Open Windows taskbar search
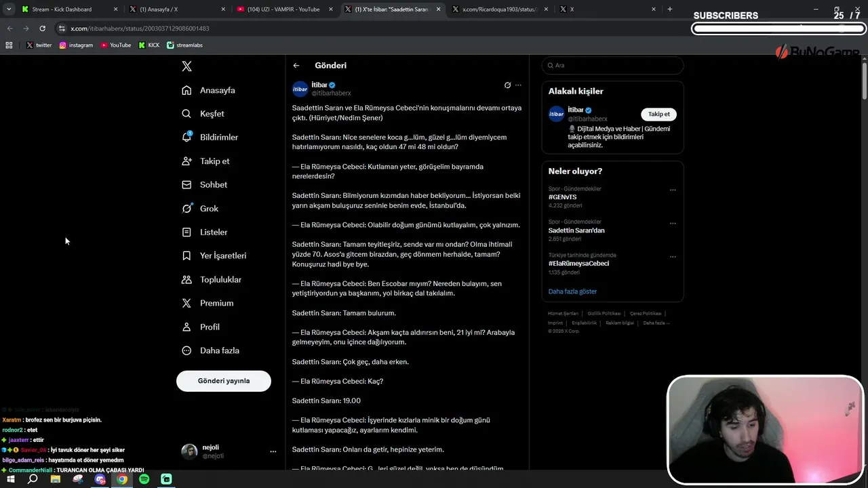 33,479
